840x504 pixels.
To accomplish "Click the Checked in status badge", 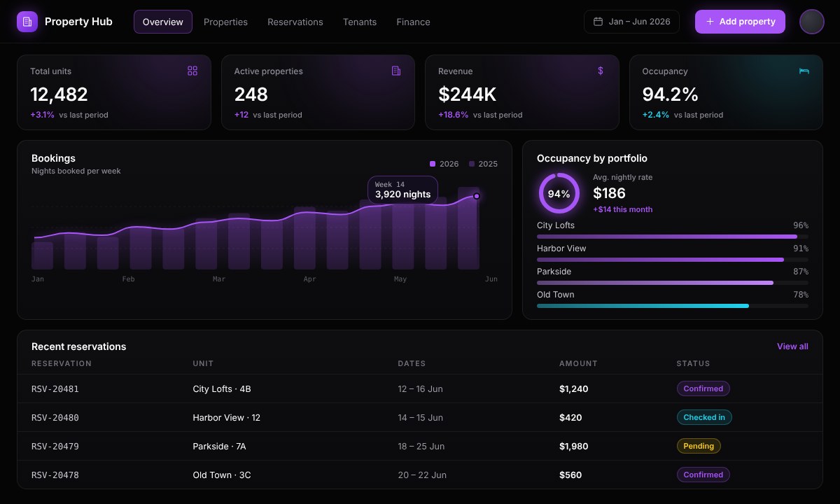I will (704, 417).
